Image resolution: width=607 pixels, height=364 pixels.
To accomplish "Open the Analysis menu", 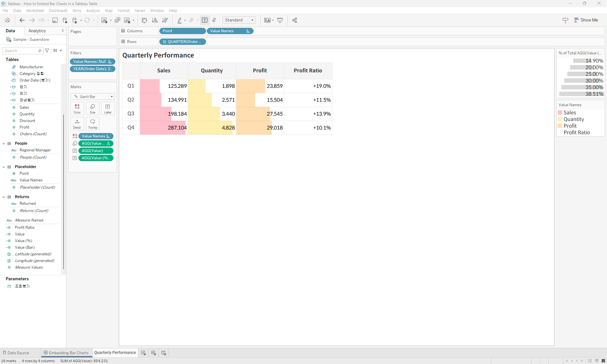I will point(93,10).
